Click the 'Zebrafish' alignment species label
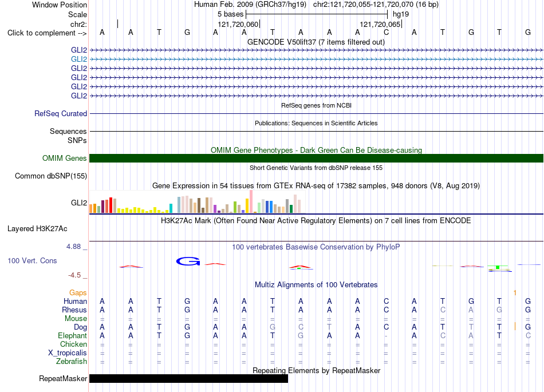Image resolution: width=544 pixels, height=392 pixels. [72, 362]
